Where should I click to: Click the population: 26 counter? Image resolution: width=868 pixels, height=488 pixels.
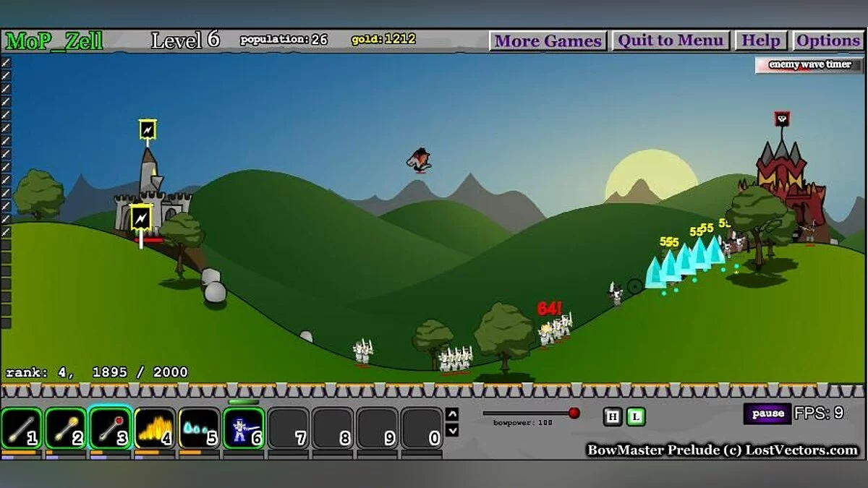(x=284, y=40)
